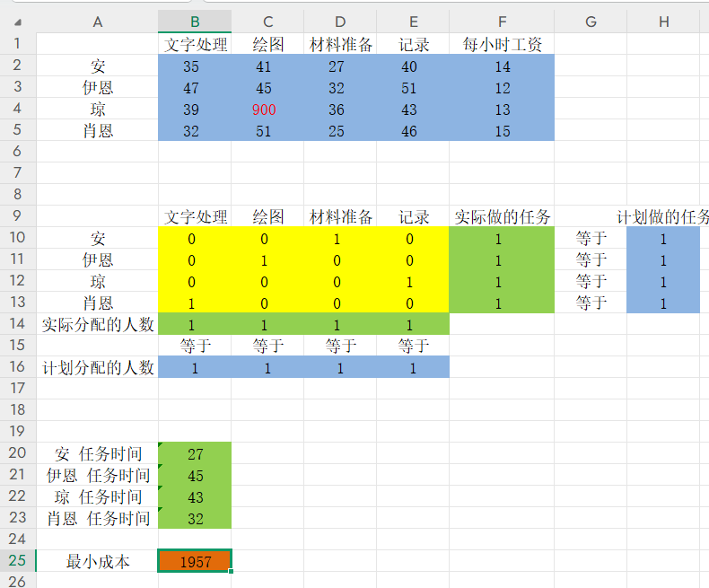
Task: Select wage cell showing 15
Action: coord(502,131)
